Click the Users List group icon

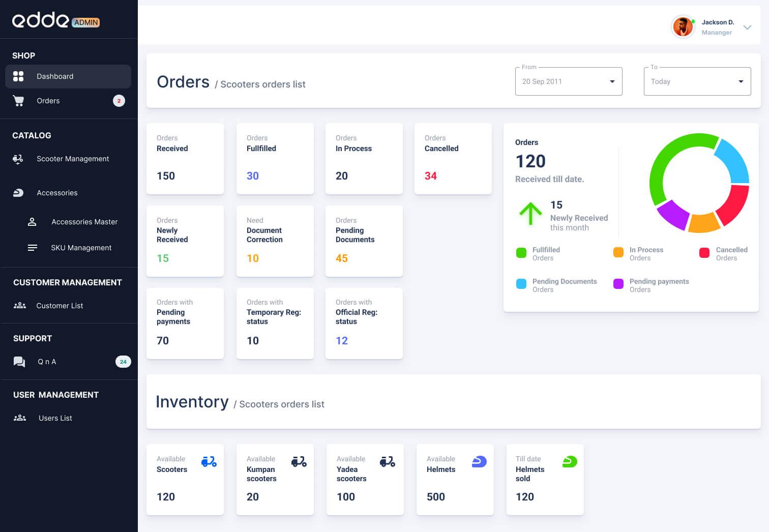(19, 418)
